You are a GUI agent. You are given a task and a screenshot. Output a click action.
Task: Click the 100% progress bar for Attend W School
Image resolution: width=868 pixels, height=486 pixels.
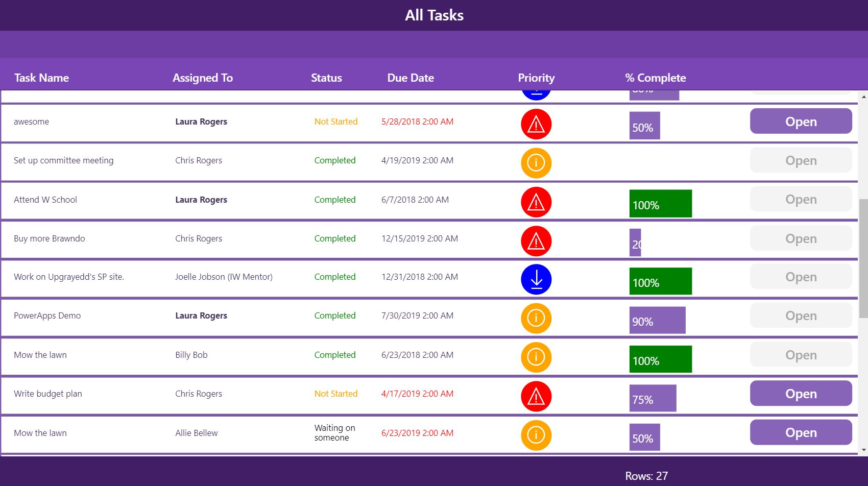tap(660, 203)
